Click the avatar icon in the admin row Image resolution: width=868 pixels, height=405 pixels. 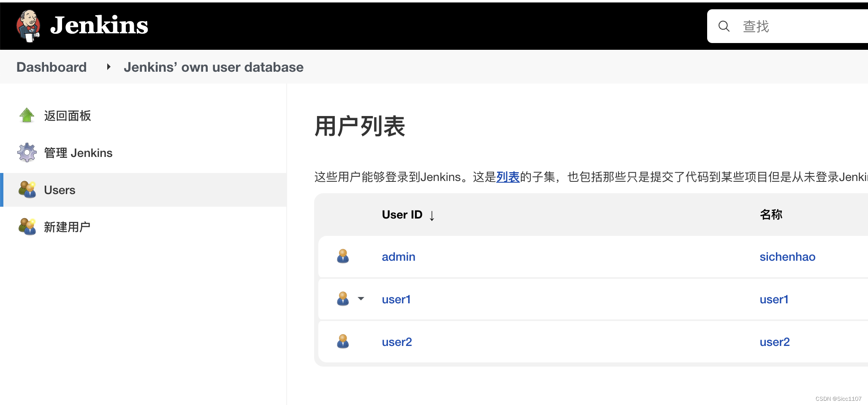[x=343, y=256]
